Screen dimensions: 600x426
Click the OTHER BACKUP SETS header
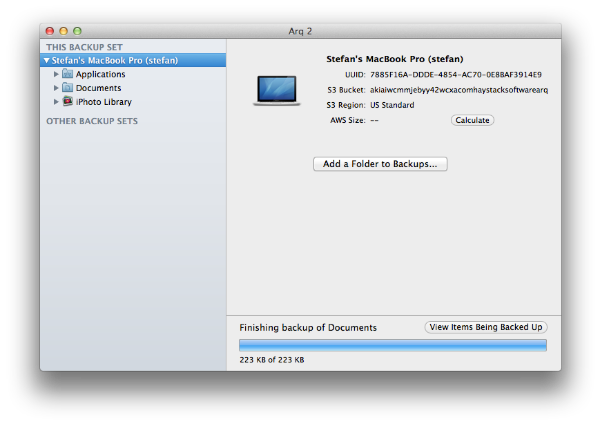[x=92, y=121]
